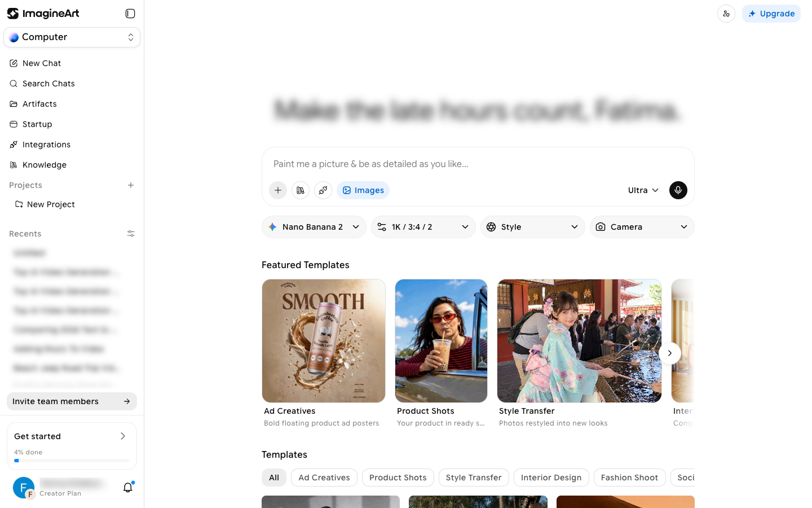Open the Computer workspace selector

(x=72, y=37)
